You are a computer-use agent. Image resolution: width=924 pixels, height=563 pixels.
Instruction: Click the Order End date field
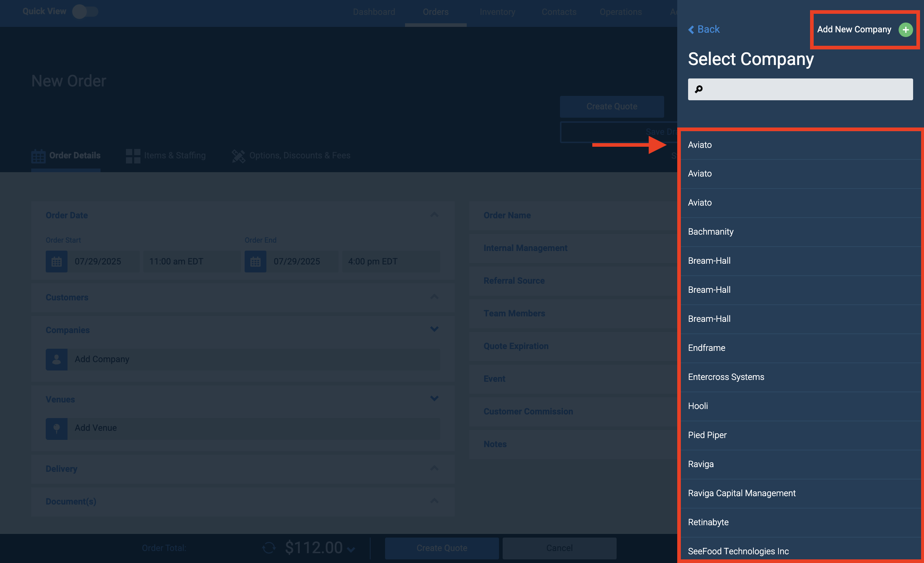(x=302, y=261)
